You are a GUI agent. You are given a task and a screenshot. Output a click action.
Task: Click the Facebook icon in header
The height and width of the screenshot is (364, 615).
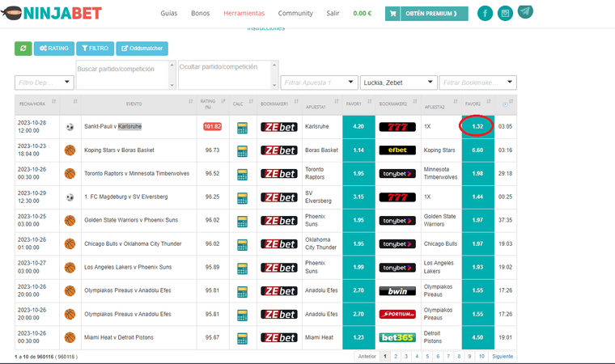click(486, 13)
